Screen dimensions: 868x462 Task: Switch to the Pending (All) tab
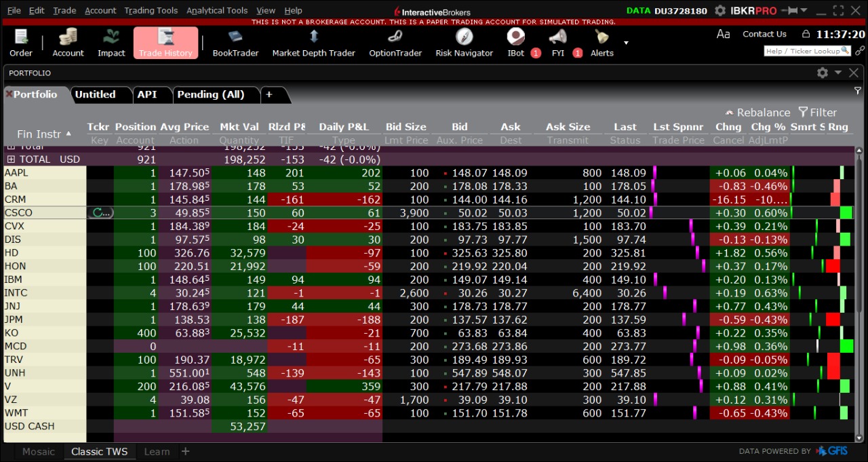[x=210, y=94]
